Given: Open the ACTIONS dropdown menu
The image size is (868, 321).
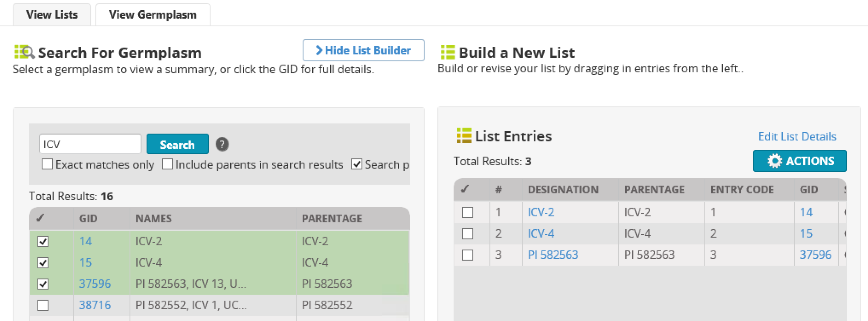Looking at the screenshot, I should (x=800, y=161).
